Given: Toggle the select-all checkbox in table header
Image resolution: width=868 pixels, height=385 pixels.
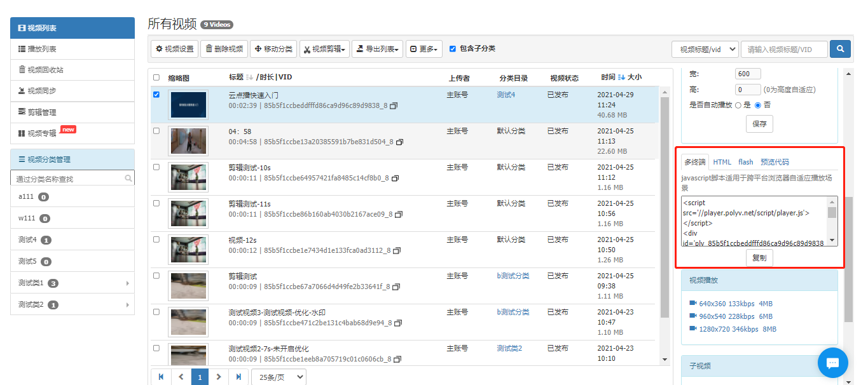Looking at the screenshot, I should pos(156,78).
